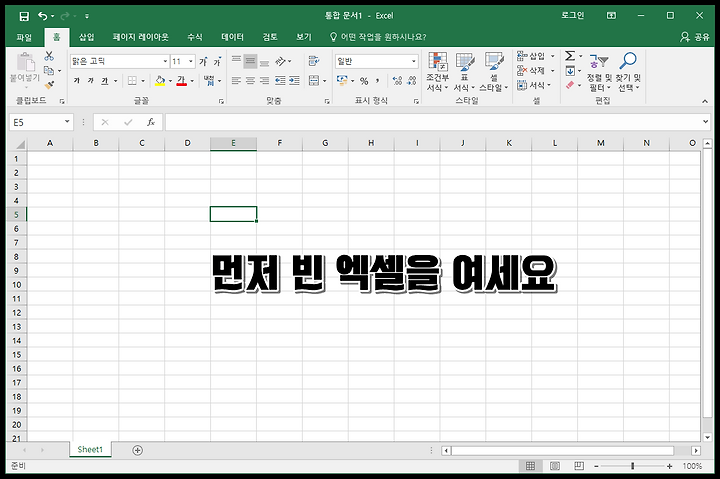Open conditional formatting 조건부 서식
720x479 pixels.
[438, 72]
